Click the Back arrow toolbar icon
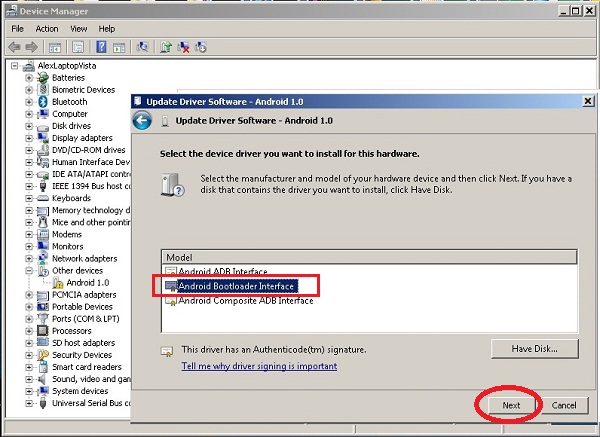Viewport: 600px width, 437px height. tap(14, 47)
